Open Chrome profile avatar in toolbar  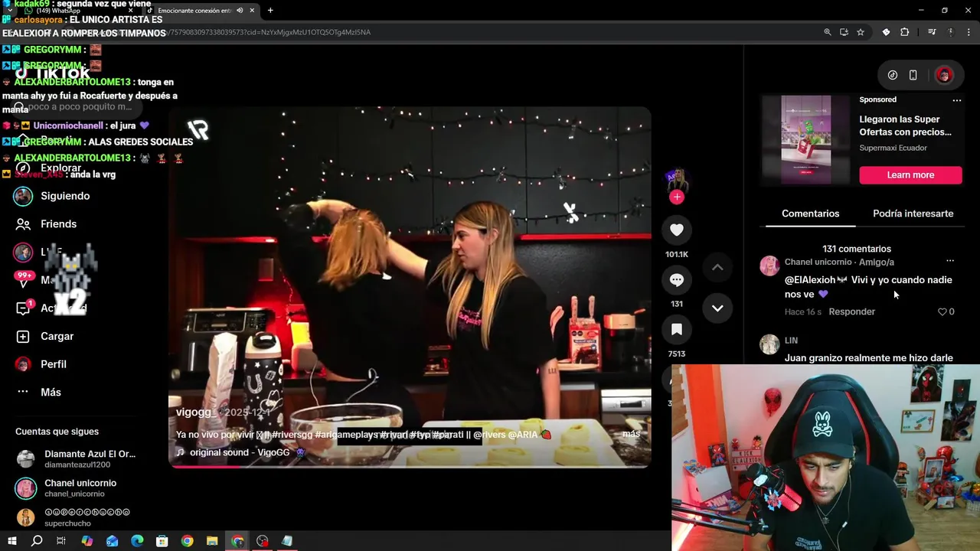pos(951,32)
